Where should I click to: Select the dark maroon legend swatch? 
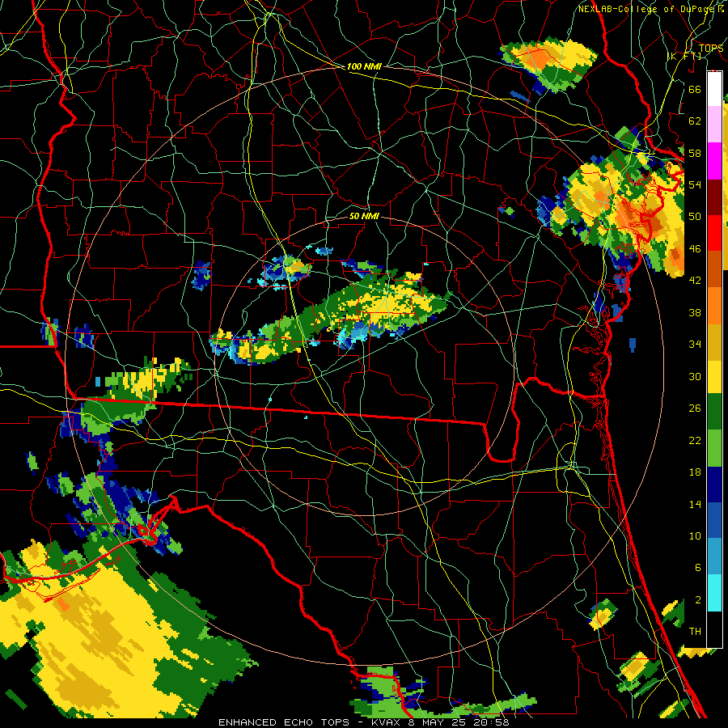pos(714,197)
